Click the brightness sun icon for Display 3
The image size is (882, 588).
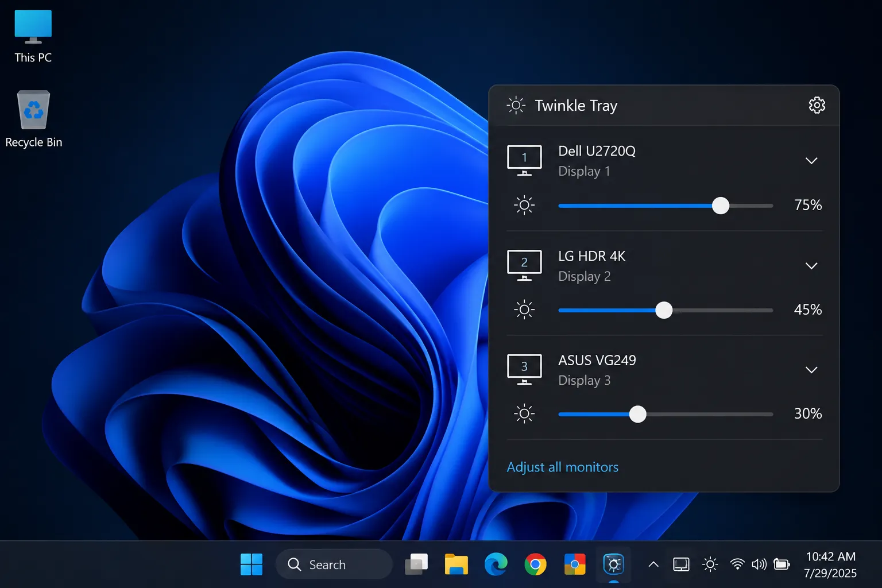(x=524, y=413)
